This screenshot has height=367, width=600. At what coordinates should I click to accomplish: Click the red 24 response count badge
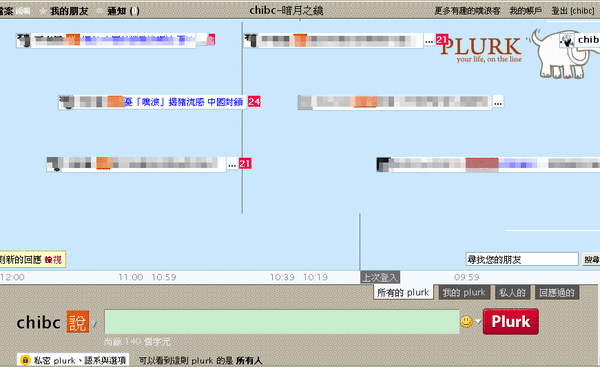pos(254,101)
